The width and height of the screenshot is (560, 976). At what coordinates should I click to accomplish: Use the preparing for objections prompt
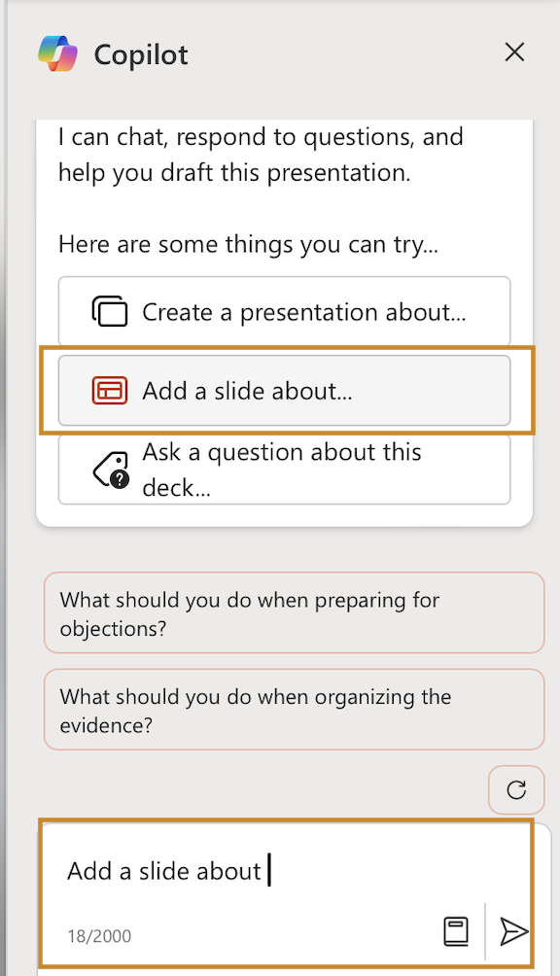click(x=295, y=613)
